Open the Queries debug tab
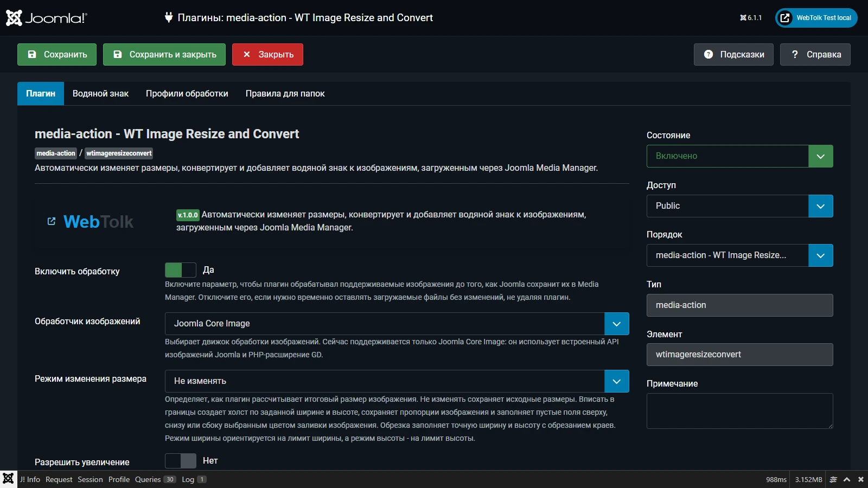The width and height of the screenshot is (868, 488). (156, 479)
